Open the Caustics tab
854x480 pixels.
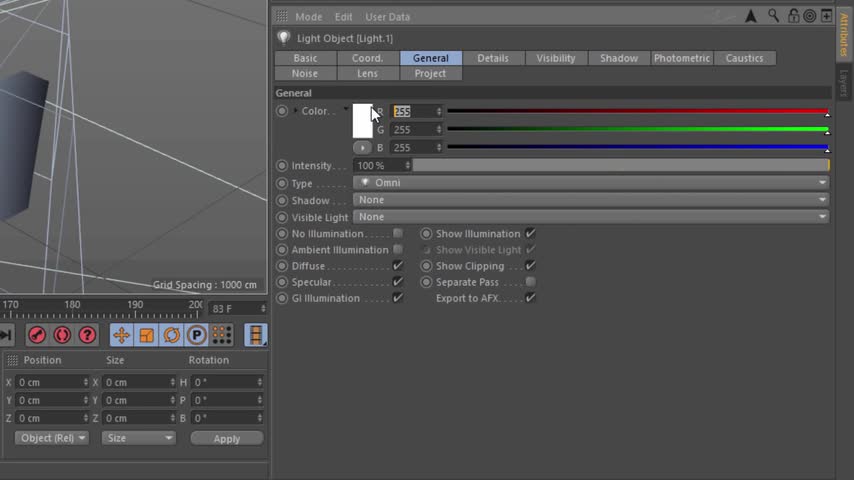pyautogui.click(x=745, y=58)
